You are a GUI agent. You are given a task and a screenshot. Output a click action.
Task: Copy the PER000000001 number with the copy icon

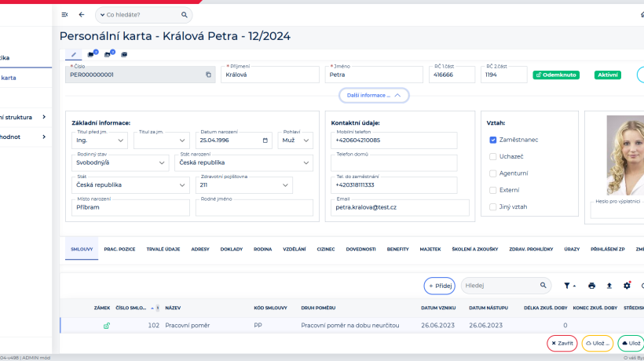(x=208, y=75)
